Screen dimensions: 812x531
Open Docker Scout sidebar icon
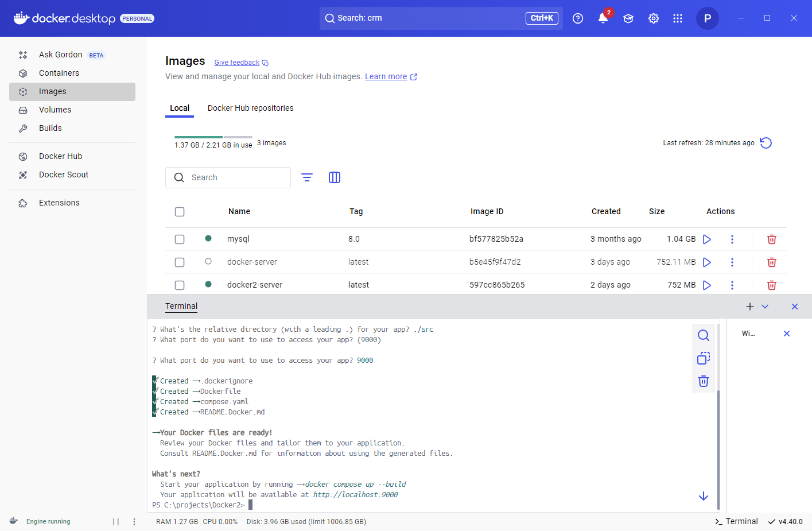(23, 175)
